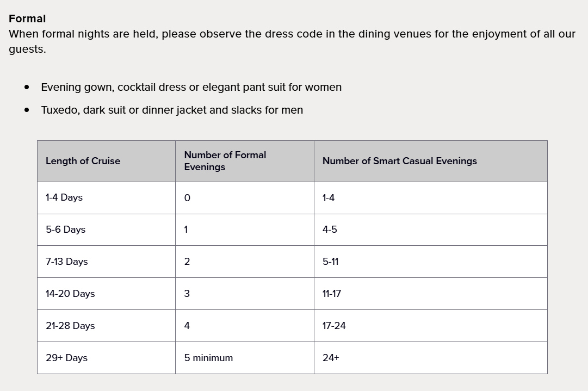Image resolution: width=588 pixels, height=391 pixels.
Task: Click the formal nights dress code paragraph
Action: 292,41
